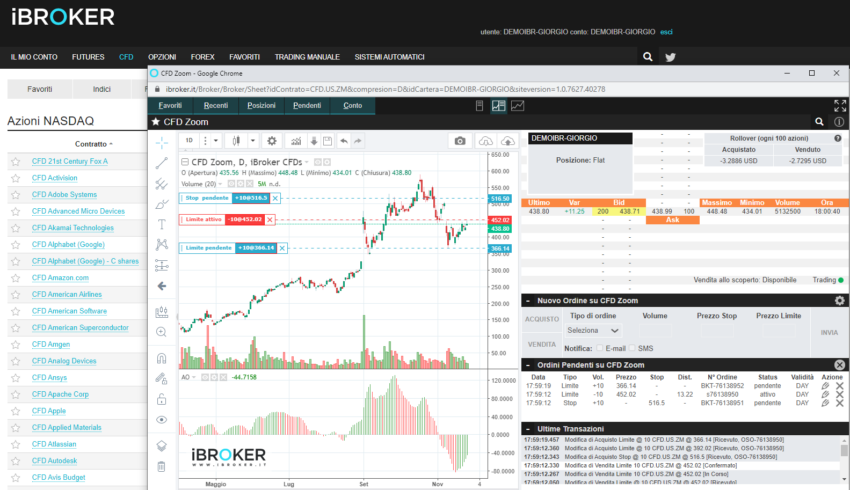Select the chart patterns tool
The width and height of the screenshot is (850, 490).
[162, 244]
